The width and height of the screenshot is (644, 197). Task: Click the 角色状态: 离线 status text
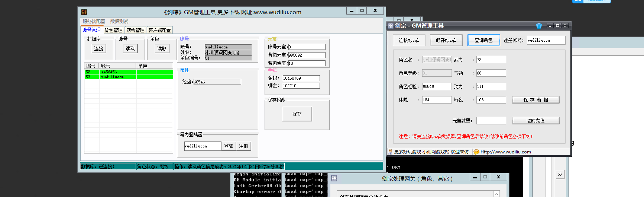[x=153, y=166]
